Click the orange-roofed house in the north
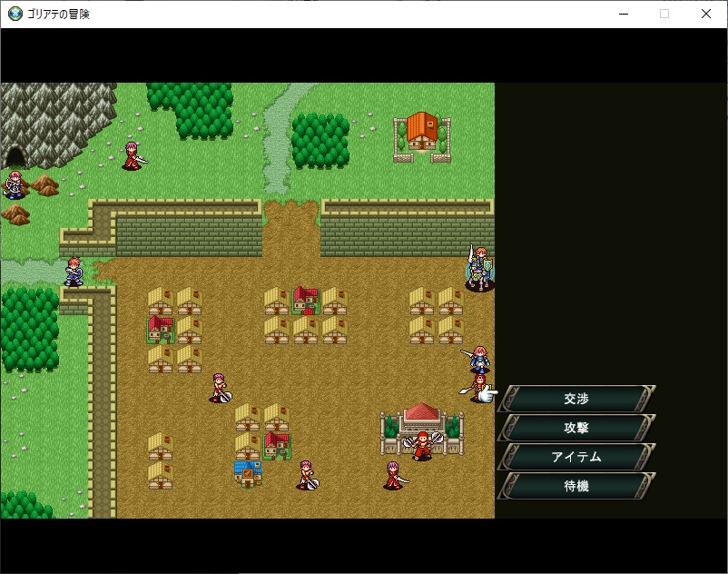Screen dimensions: 728x574 click(x=422, y=136)
